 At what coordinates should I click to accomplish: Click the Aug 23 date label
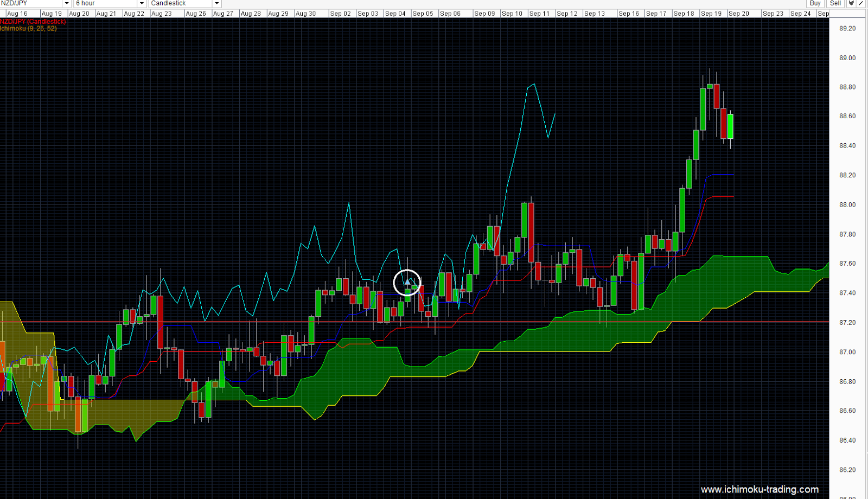point(161,14)
